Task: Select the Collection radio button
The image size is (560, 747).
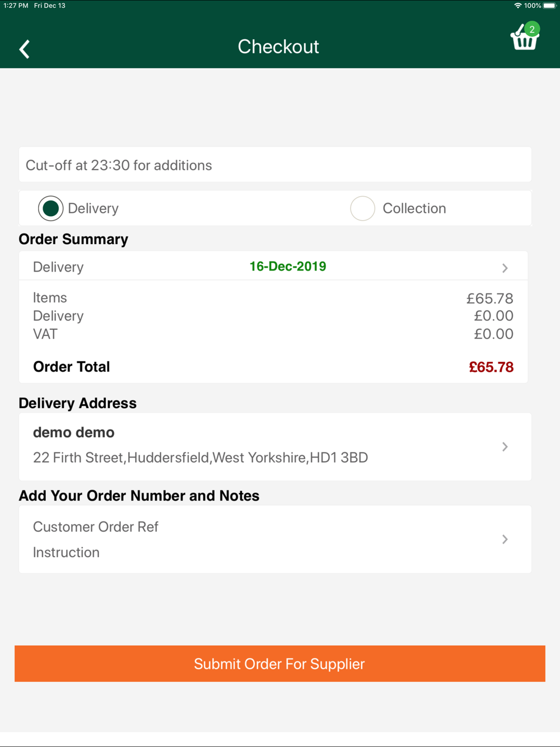Action: click(x=362, y=208)
